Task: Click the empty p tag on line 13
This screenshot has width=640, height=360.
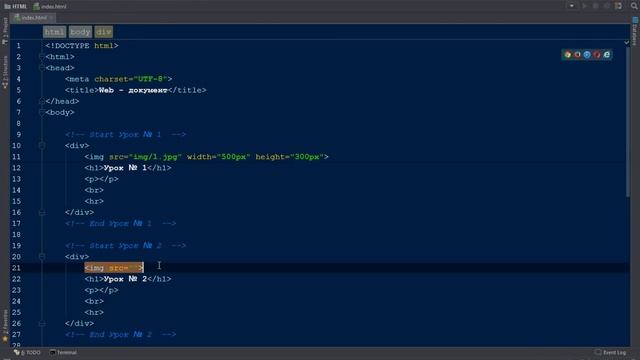Action: 102,179
